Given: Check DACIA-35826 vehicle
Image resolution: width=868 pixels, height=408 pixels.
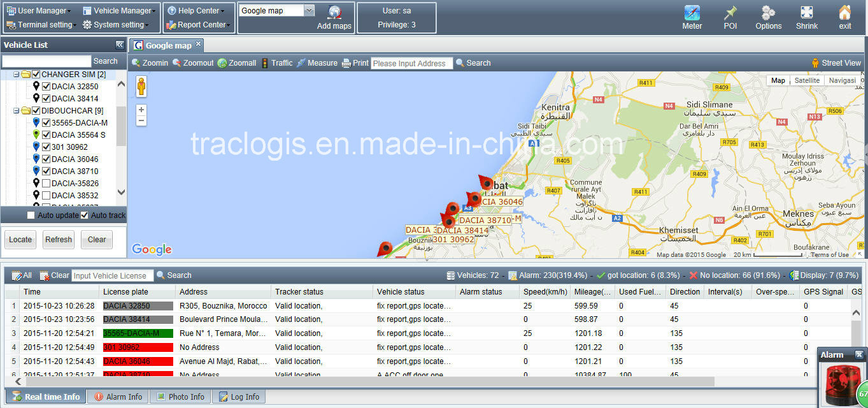Looking at the screenshot, I should click(46, 184).
